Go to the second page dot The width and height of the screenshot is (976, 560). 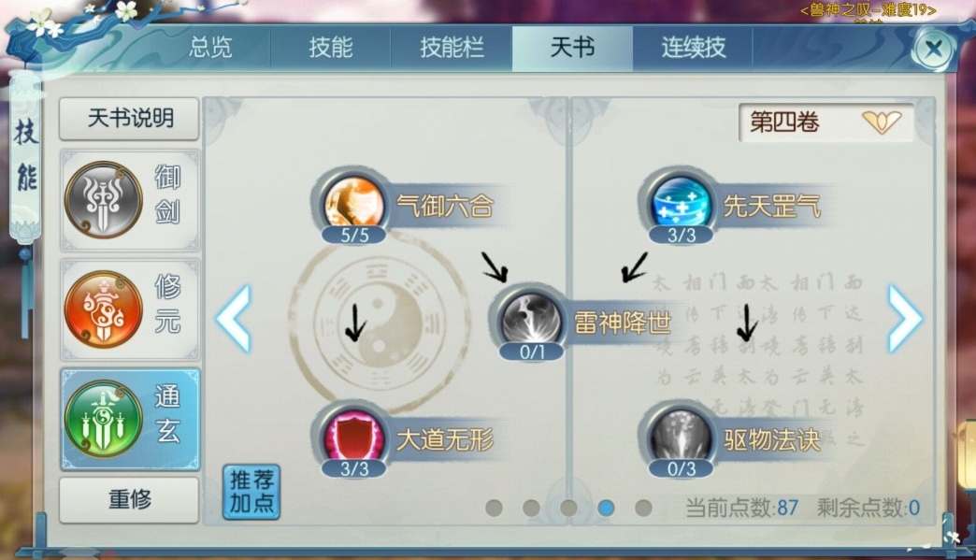532,508
